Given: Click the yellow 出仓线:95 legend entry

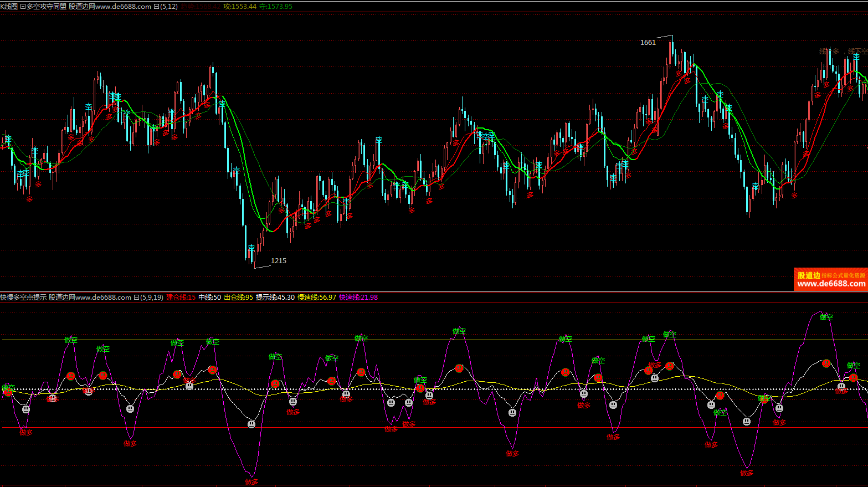Looking at the screenshot, I should pyautogui.click(x=238, y=298).
